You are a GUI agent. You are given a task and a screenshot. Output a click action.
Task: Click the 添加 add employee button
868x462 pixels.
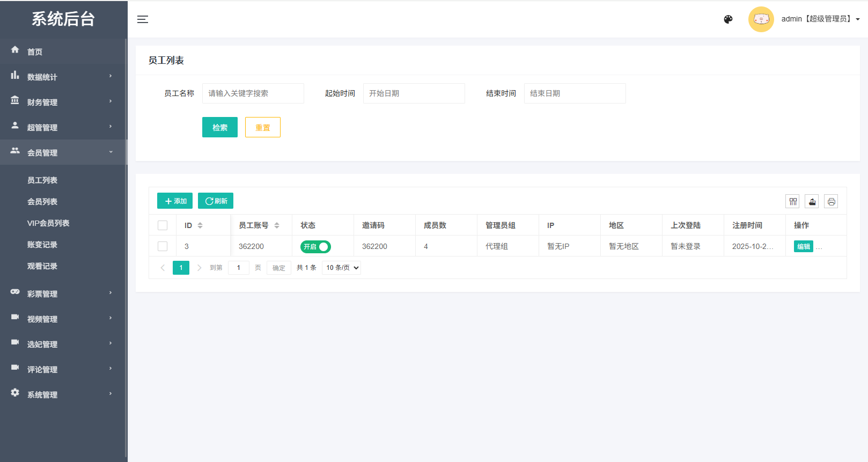tap(175, 201)
